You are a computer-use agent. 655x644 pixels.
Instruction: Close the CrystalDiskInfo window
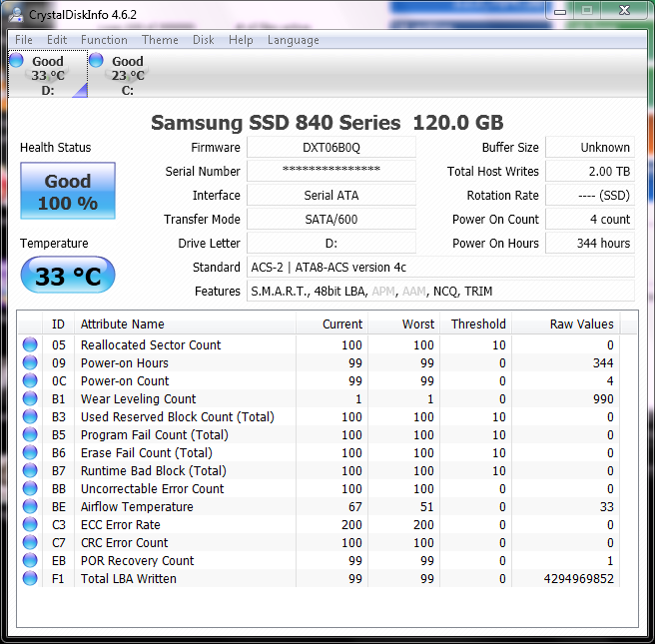[624, 10]
